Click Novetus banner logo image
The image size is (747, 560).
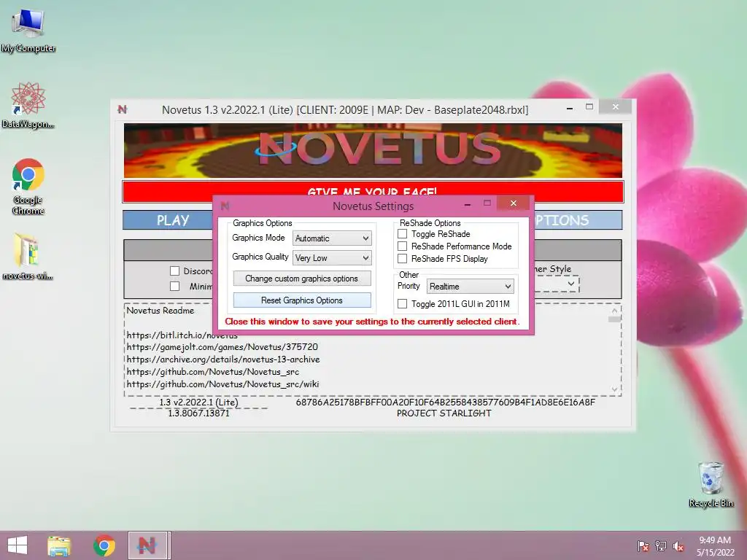pyautogui.click(x=373, y=150)
